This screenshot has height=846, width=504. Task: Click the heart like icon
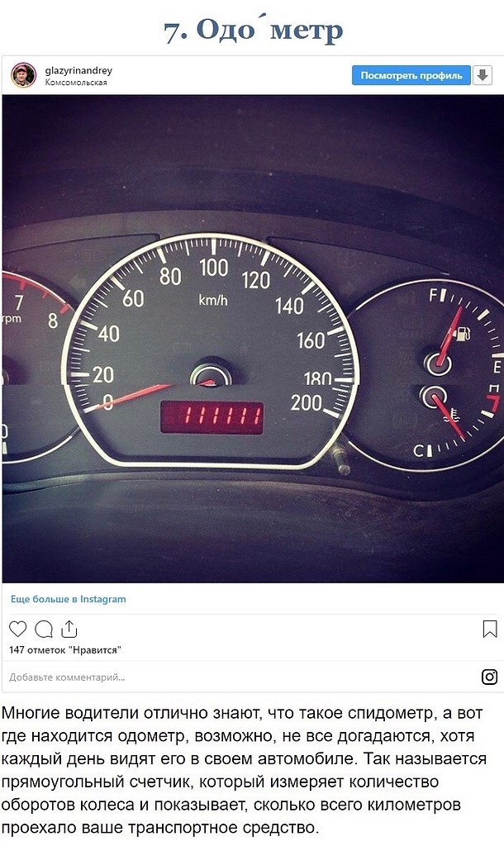18,629
